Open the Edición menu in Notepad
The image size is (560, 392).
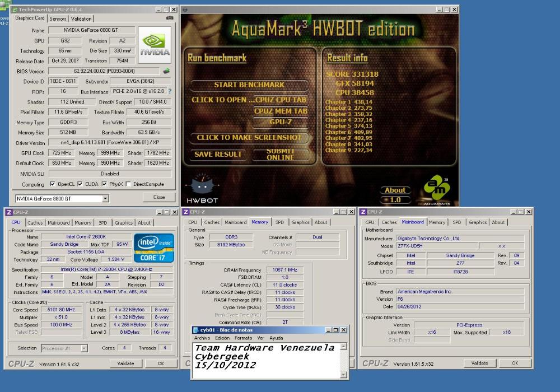point(222,338)
